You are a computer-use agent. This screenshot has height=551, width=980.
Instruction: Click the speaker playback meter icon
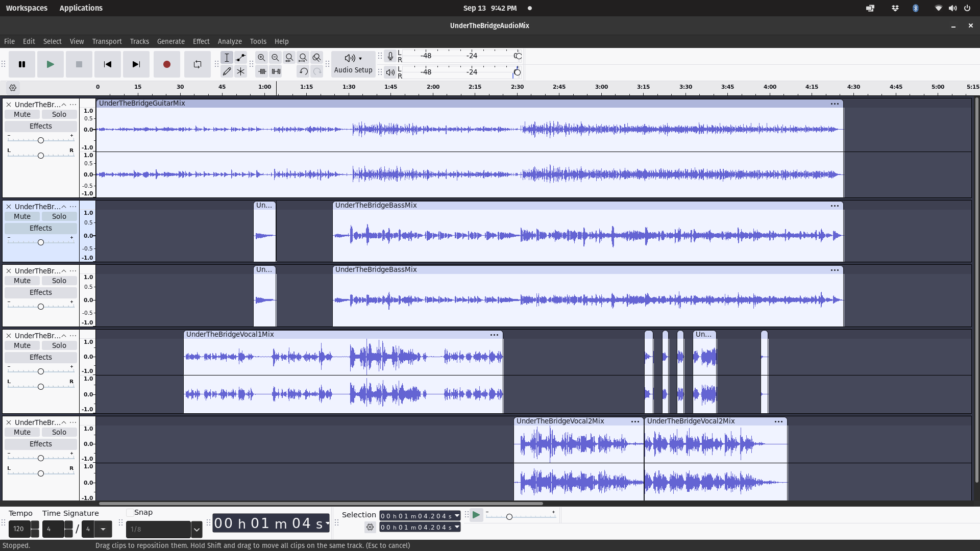click(x=390, y=72)
